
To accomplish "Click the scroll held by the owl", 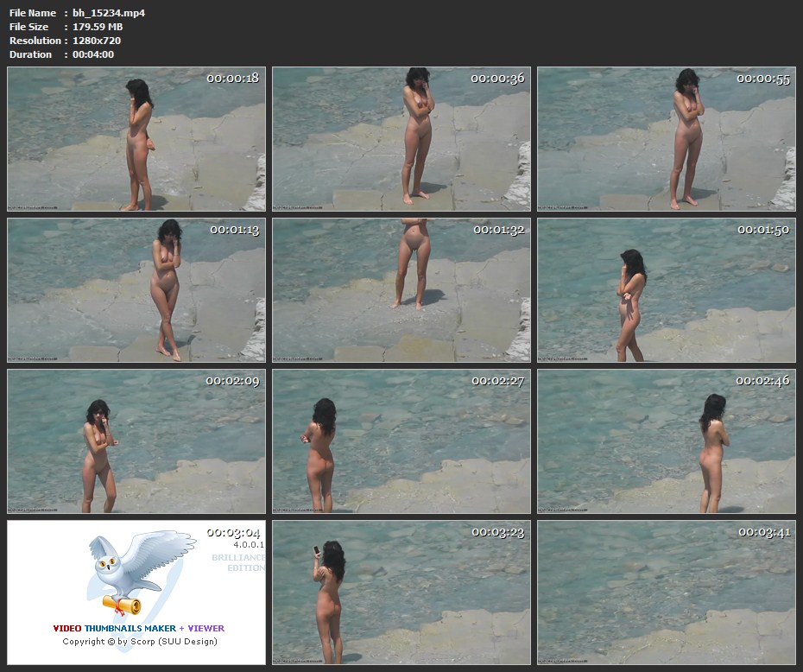I will pyautogui.click(x=121, y=602).
